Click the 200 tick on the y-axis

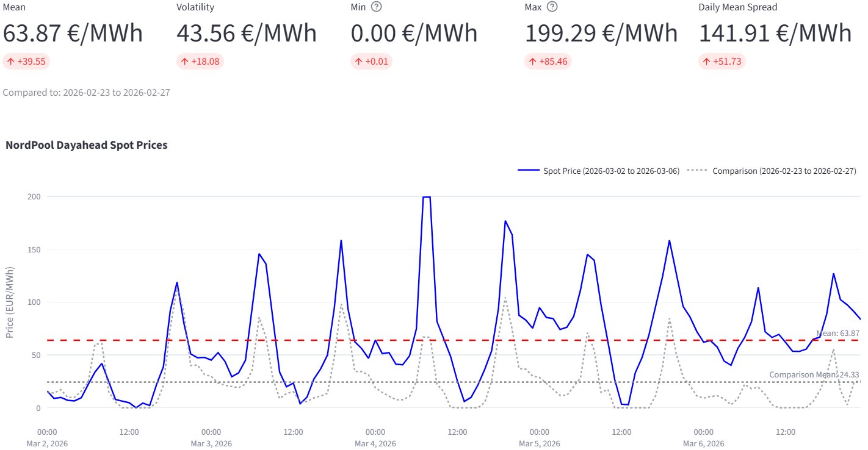(x=35, y=196)
